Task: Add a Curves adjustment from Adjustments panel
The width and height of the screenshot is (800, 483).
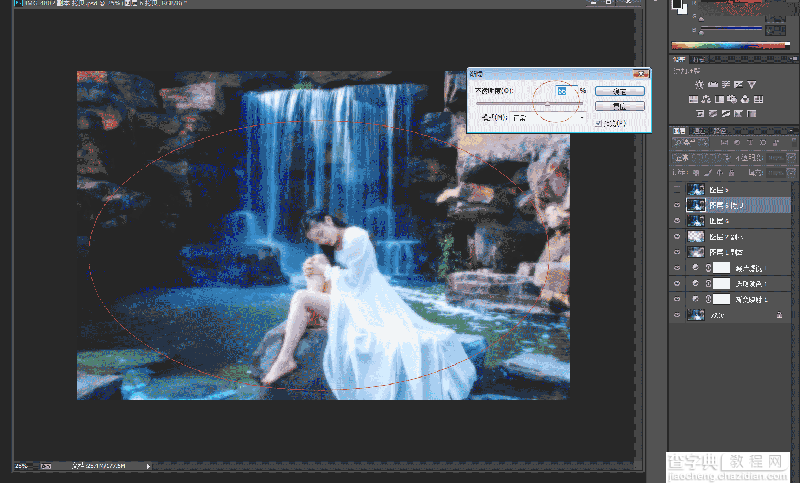Action: [x=726, y=84]
